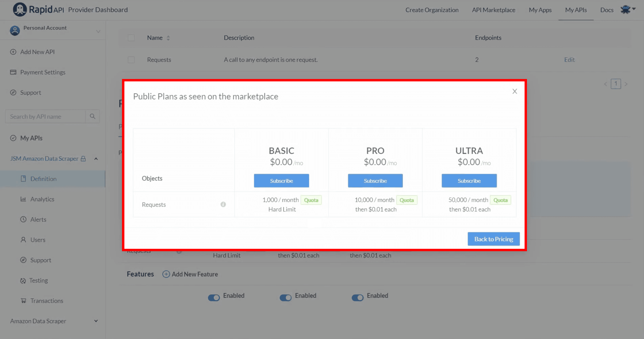Screen dimensions: 644x339
Task: Click the ULTRA plan Quota badge
Action: click(x=500, y=200)
